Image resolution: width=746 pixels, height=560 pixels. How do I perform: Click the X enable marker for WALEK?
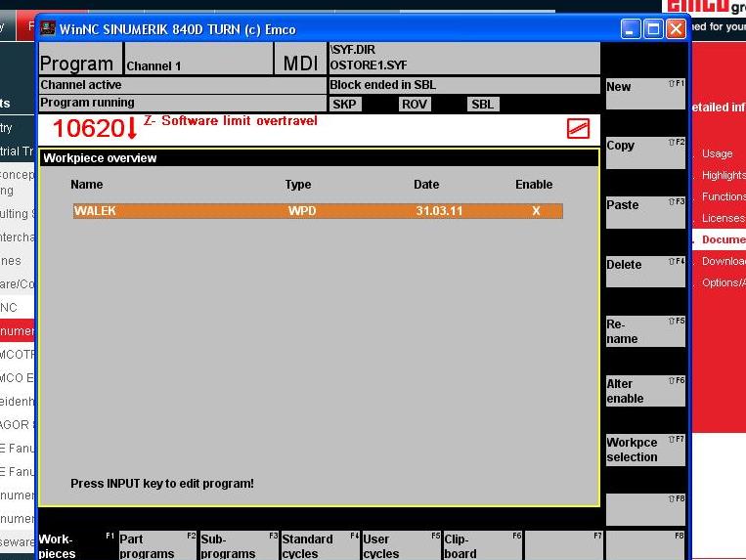coord(536,210)
